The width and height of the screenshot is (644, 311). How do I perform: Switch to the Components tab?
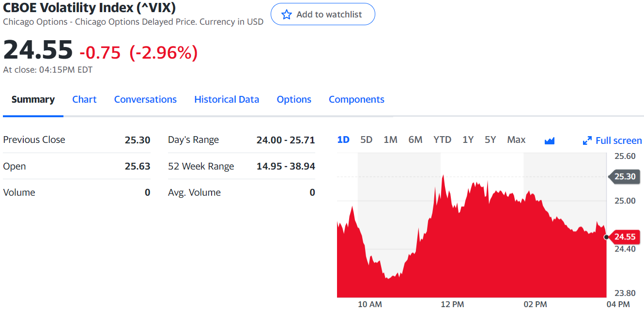[x=356, y=100]
